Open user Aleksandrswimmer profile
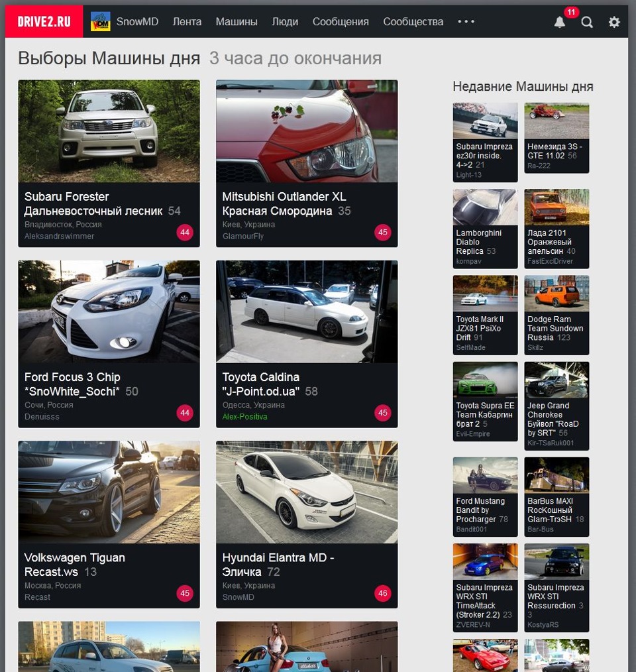636x672 pixels. coord(59,236)
